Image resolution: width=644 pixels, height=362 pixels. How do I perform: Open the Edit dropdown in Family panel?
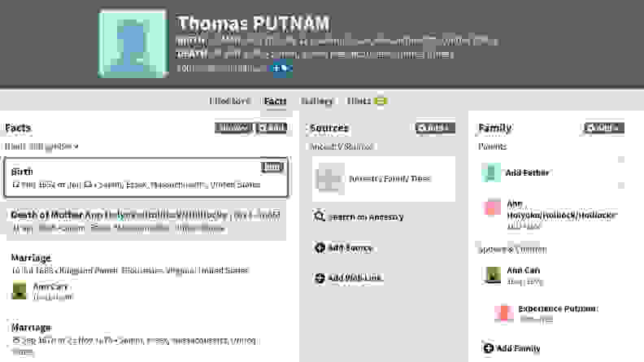[603, 128]
